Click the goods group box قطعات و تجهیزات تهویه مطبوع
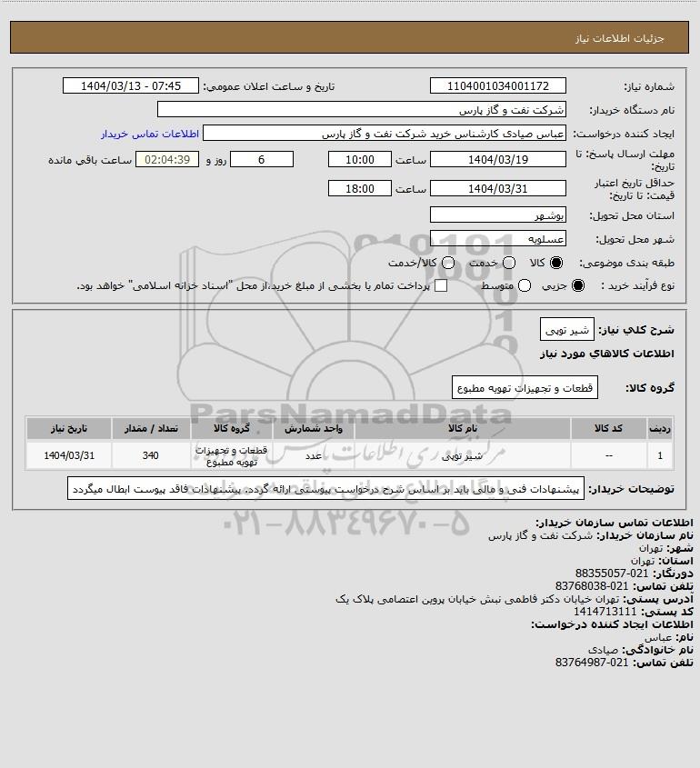700x768 pixels. click(x=525, y=387)
